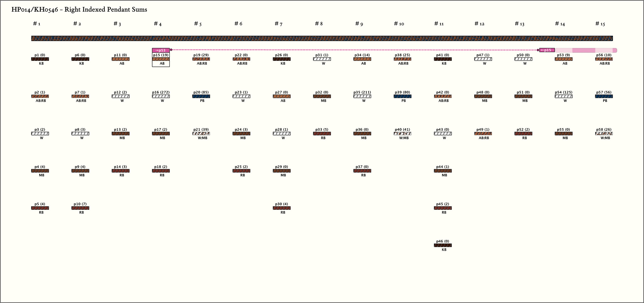This screenshot has height=303, width=644.
Task: Click the p35 (211) pendant bar
Action: (362, 96)
